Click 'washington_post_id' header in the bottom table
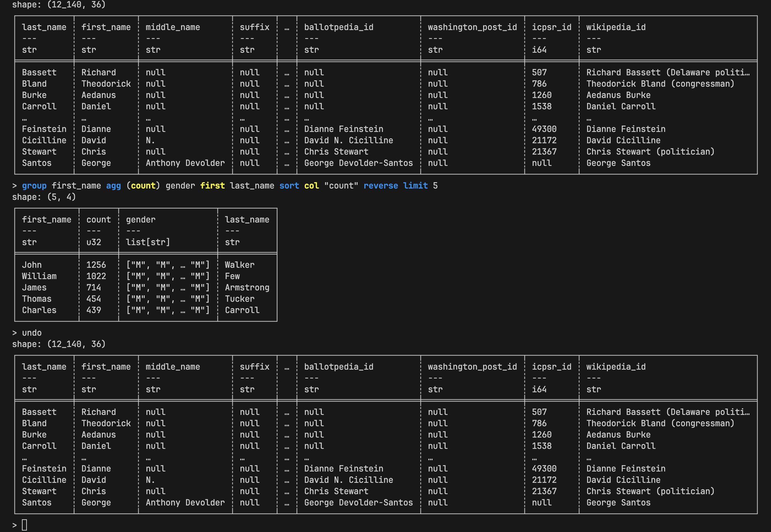771x532 pixels. tap(472, 367)
